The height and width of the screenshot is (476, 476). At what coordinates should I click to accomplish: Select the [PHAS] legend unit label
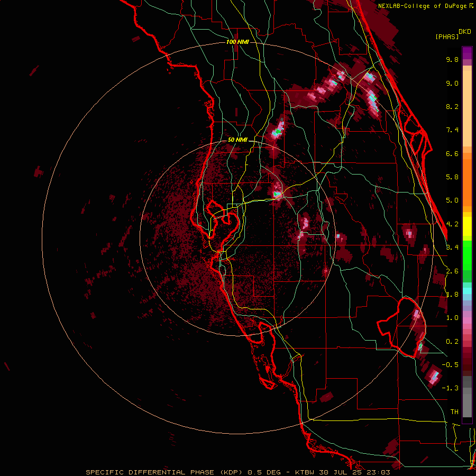tap(447, 36)
